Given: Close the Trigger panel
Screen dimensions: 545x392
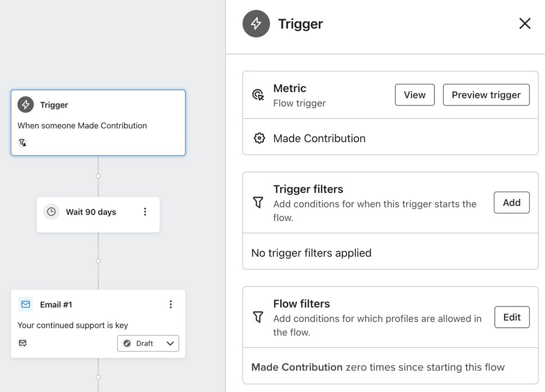Looking at the screenshot, I should 524,23.
